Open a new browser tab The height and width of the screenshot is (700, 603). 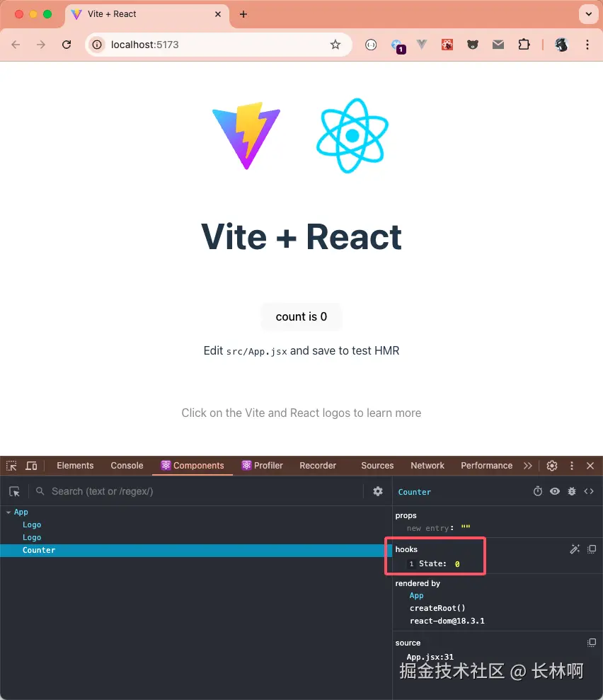[x=243, y=14]
